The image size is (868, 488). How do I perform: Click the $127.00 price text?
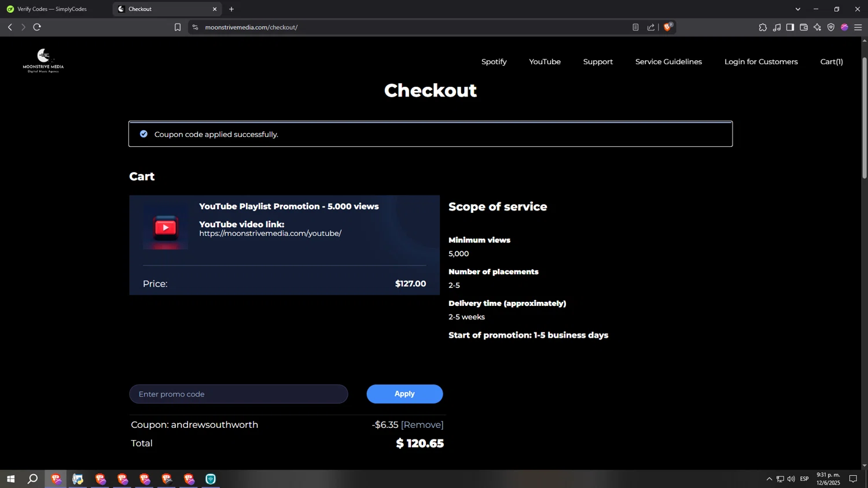coord(410,284)
